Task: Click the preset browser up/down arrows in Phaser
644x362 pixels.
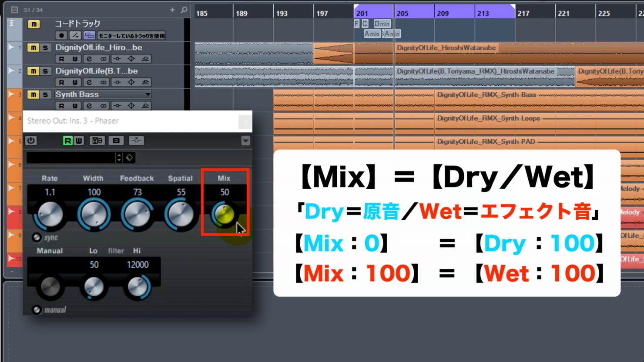Action: coord(119,158)
